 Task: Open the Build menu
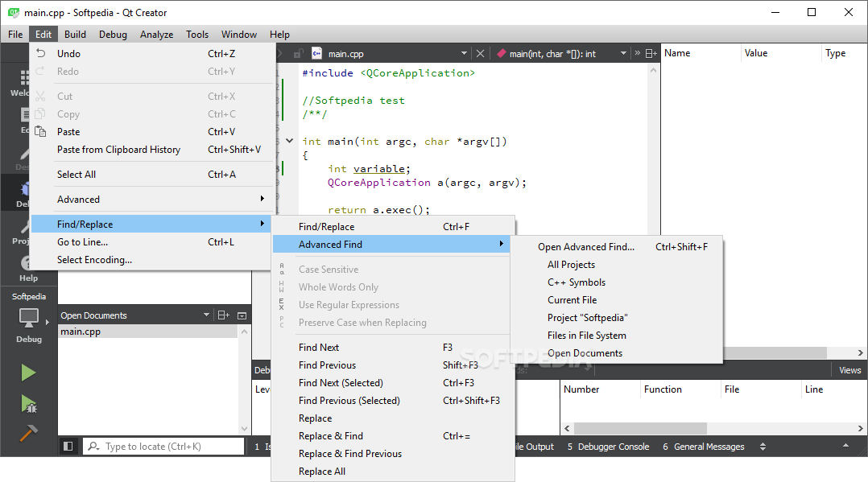[x=76, y=35]
